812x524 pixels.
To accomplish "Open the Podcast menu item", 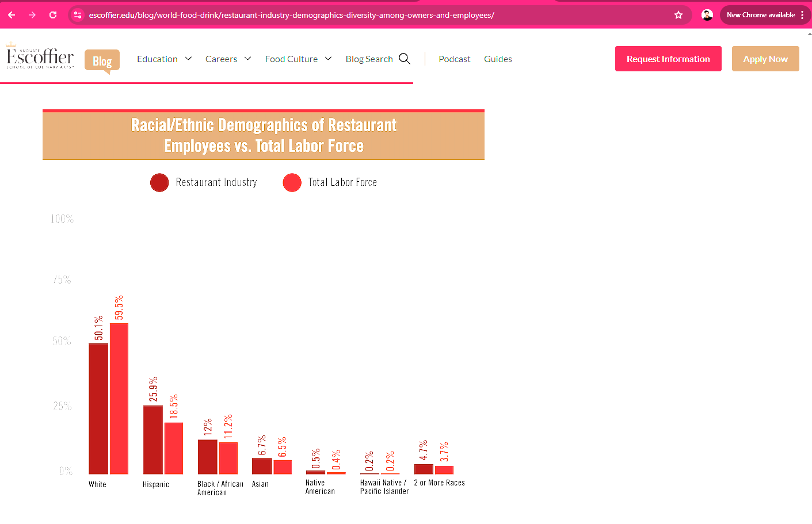I will pyautogui.click(x=454, y=59).
